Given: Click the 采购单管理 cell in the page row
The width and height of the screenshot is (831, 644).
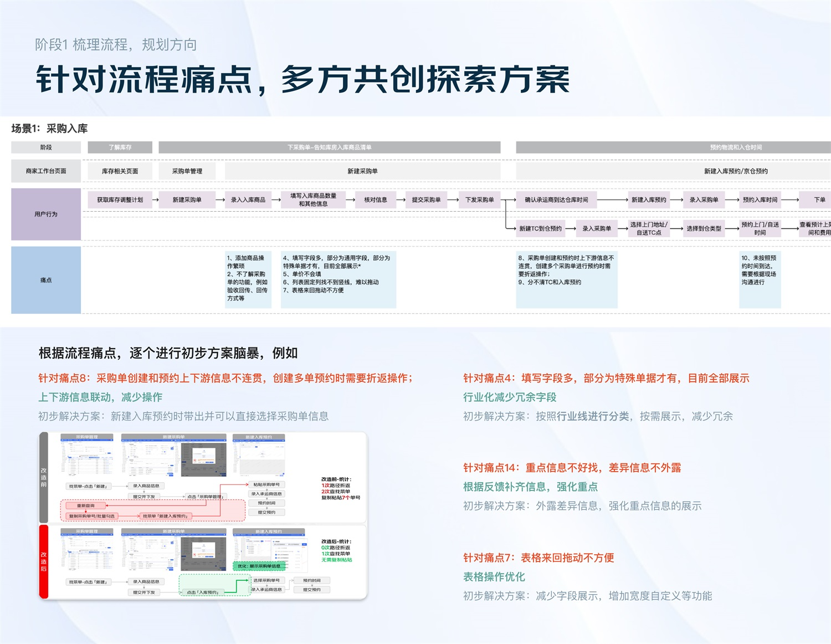Looking at the screenshot, I should click(187, 171).
